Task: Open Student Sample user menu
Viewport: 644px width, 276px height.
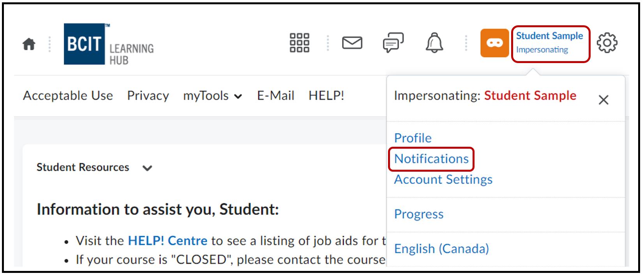Action: 550,43
